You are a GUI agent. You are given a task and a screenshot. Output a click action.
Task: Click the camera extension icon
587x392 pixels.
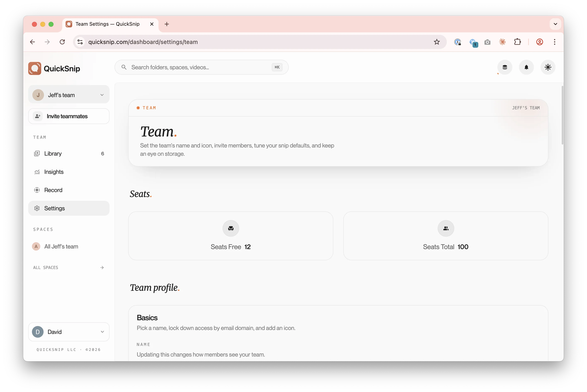(487, 42)
